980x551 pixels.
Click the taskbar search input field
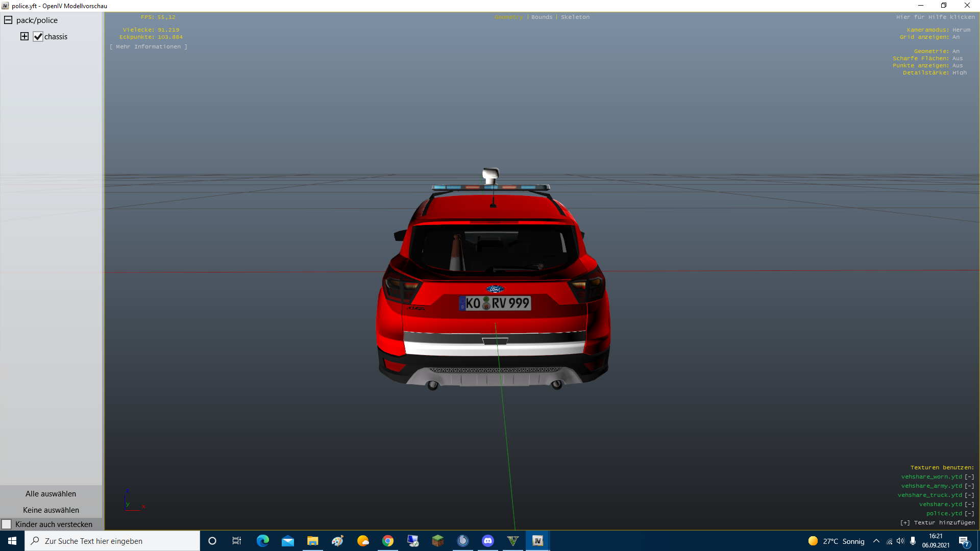(x=112, y=541)
